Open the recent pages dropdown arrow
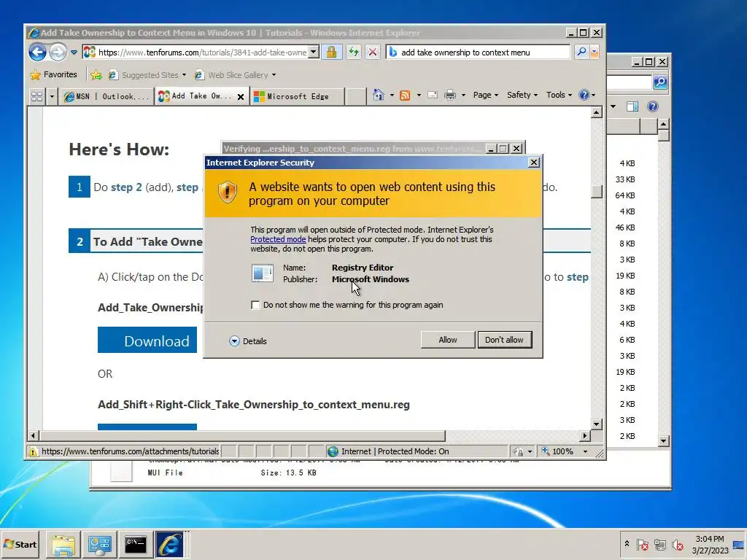The image size is (747, 560). (74, 52)
